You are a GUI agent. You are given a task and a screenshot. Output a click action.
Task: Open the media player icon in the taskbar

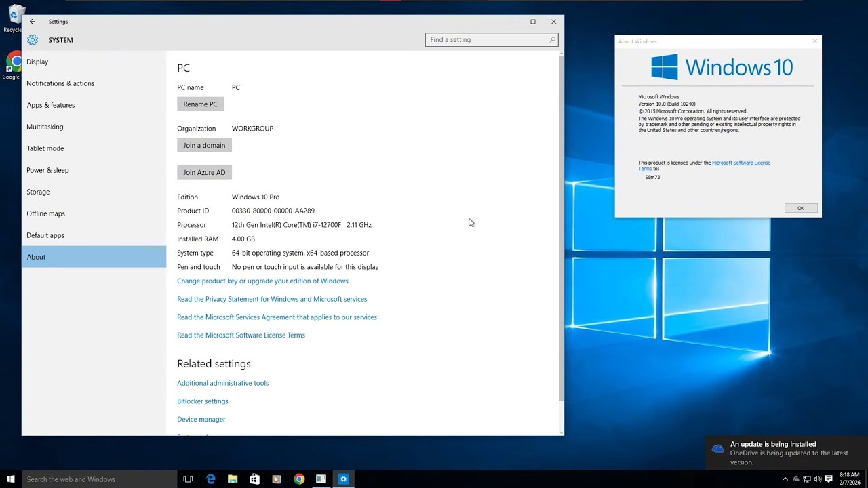coord(277,479)
